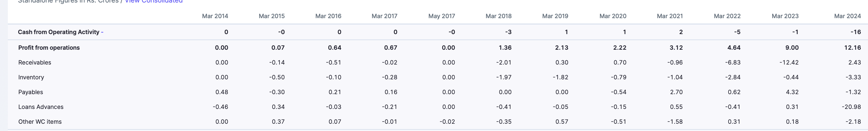This screenshot has height=131, width=868.
Task: Select the Profit from operations row label
Action: tap(49, 48)
